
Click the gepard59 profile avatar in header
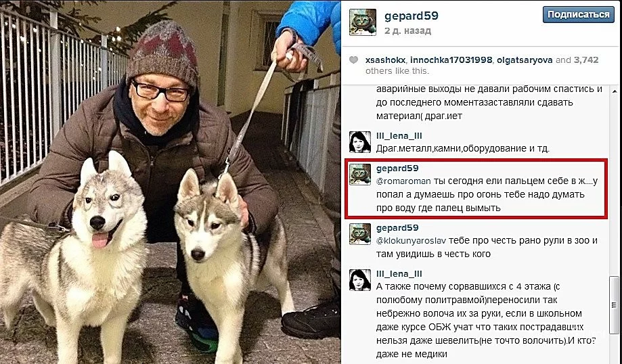coord(362,22)
